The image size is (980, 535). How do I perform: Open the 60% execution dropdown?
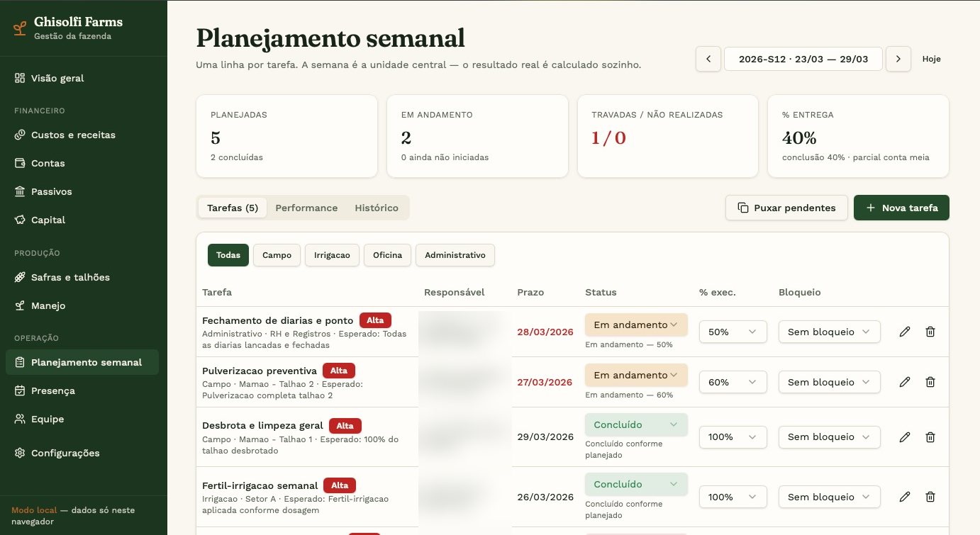[x=733, y=382]
